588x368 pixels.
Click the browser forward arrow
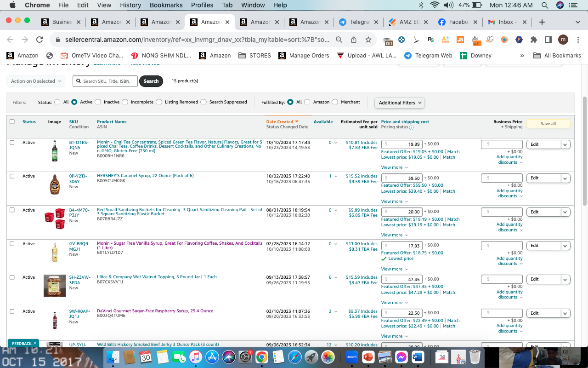coord(25,40)
